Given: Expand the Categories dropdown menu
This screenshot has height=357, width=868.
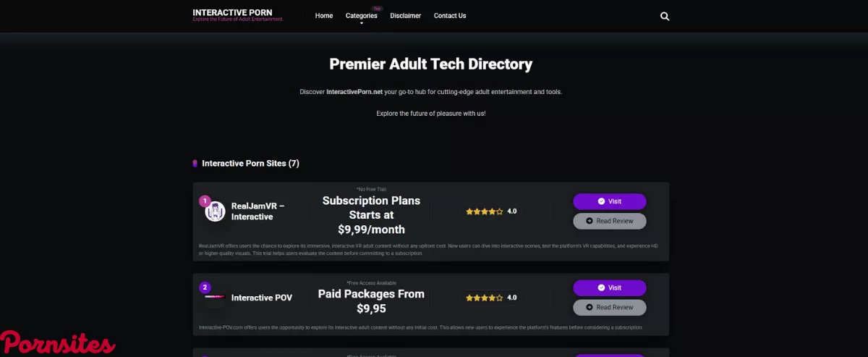Looking at the screenshot, I should 361,15.
